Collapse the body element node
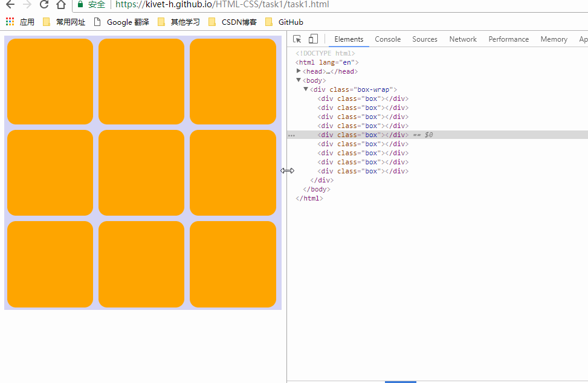Image resolution: width=588 pixels, height=383 pixels. pos(299,80)
